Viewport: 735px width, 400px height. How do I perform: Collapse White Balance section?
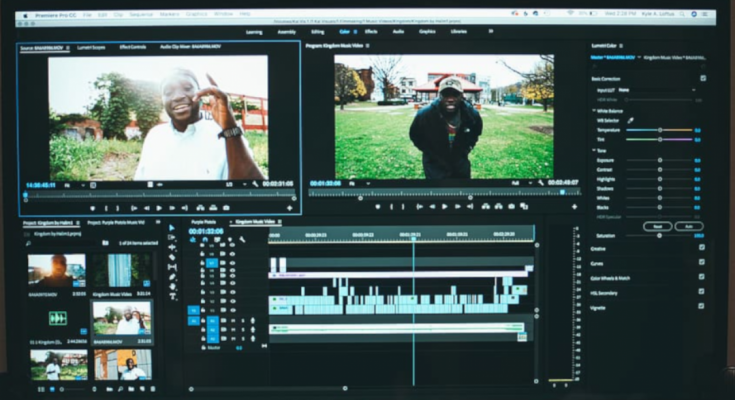594,111
